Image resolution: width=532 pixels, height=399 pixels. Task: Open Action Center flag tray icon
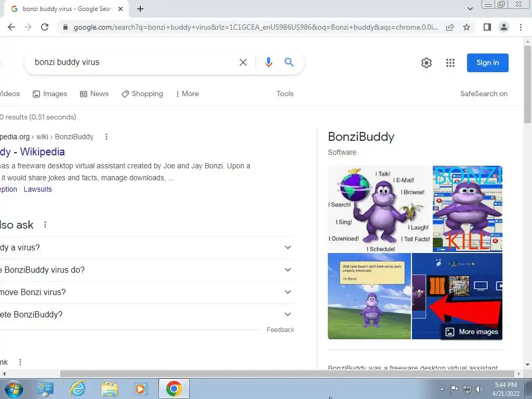(454, 389)
